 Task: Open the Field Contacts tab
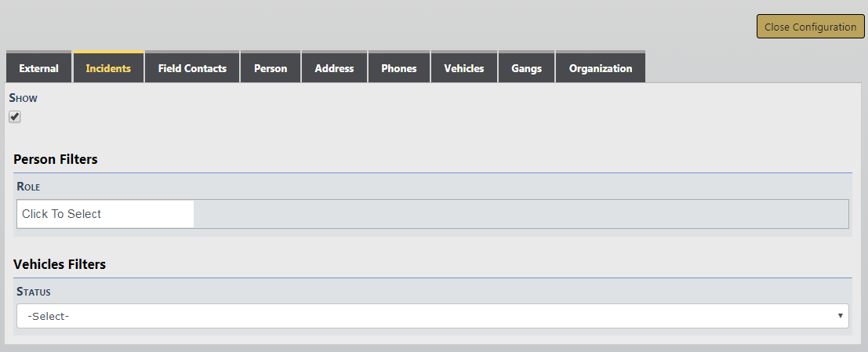coord(192,68)
